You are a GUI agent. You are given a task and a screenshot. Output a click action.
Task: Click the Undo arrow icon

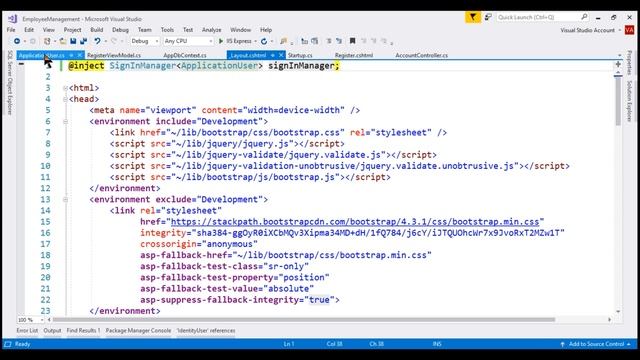(97, 41)
